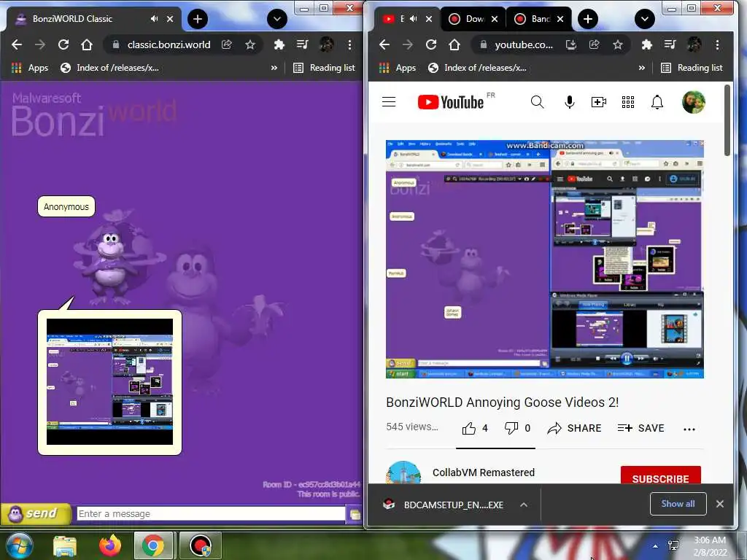Open extensions in BonziWORLD window
This screenshot has height=560, width=747.
coord(279,44)
